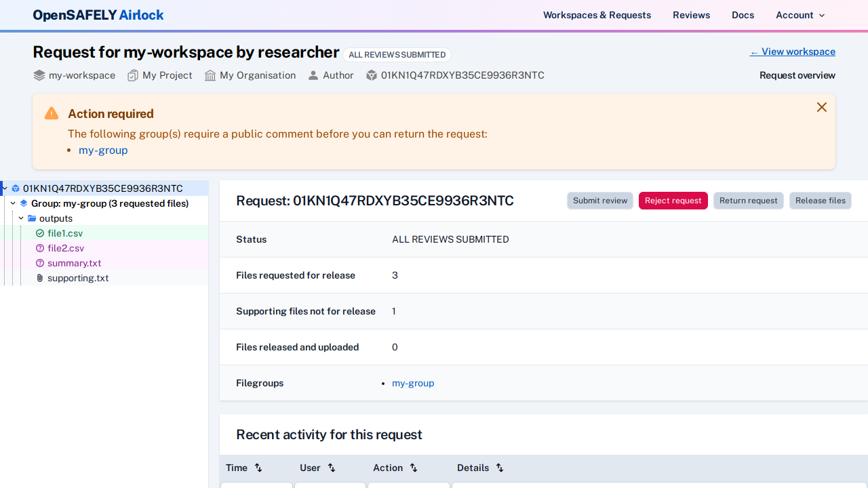
Task: Open Workspaces & Requests in navigation
Action: pos(597,15)
